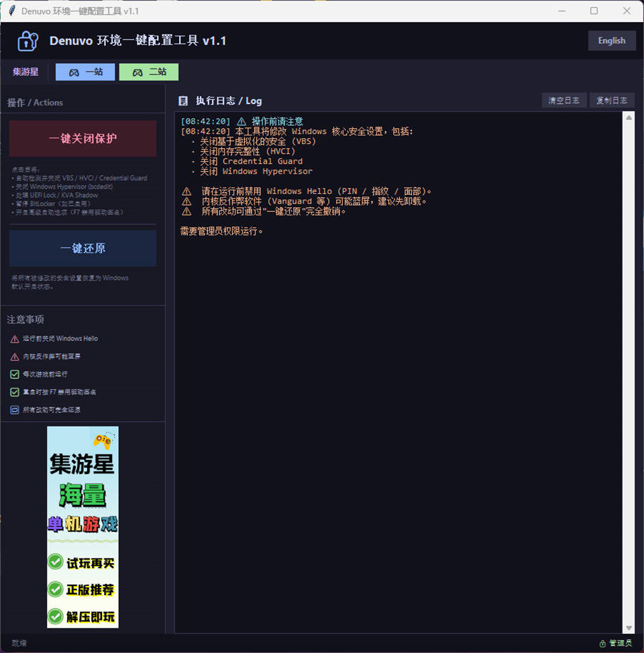644x653 pixels.
Task: Click the gamepad icon on 二站 button
Action: click(138, 72)
